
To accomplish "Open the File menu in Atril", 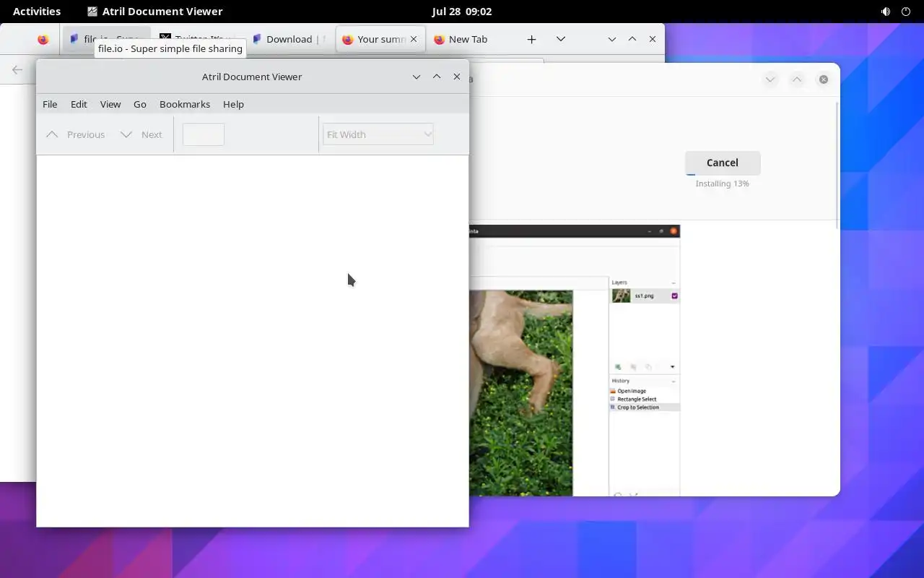I will point(50,104).
